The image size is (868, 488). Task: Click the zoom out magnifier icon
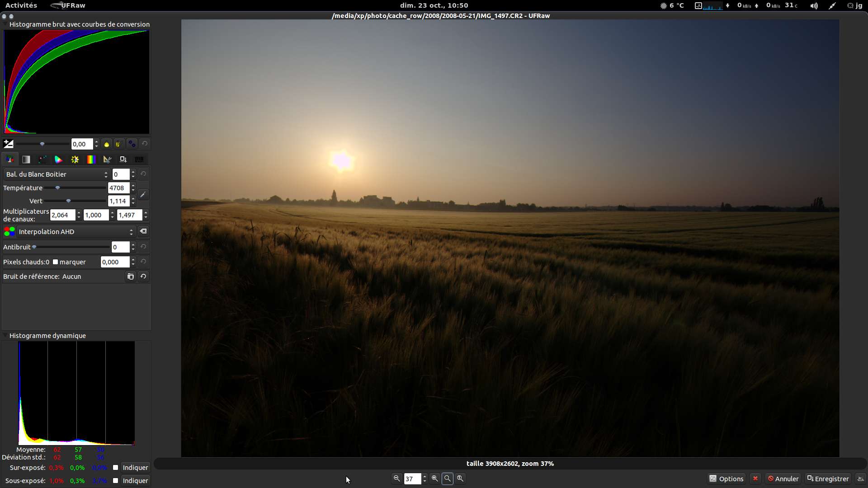click(x=396, y=479)
